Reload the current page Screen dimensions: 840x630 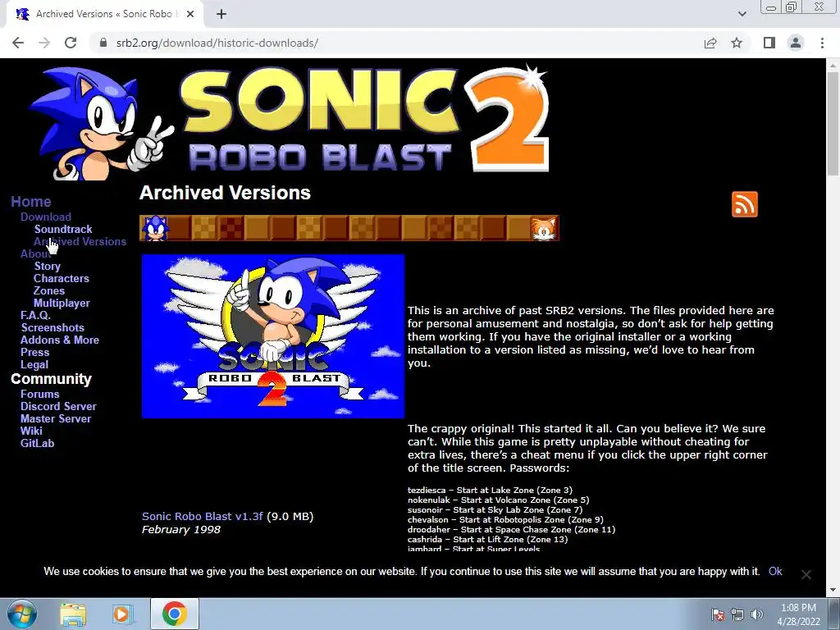pyautogui.click(x=71, y=43)
